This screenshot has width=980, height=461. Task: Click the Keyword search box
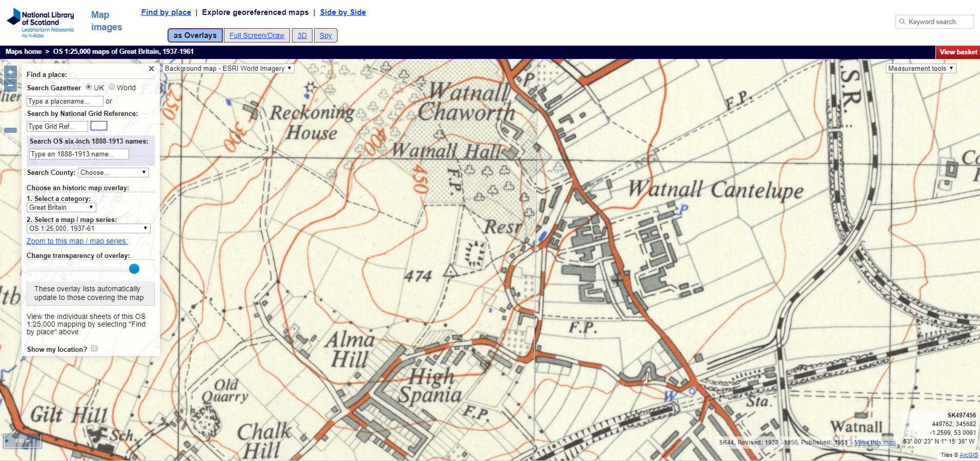(x=934, y=22)
